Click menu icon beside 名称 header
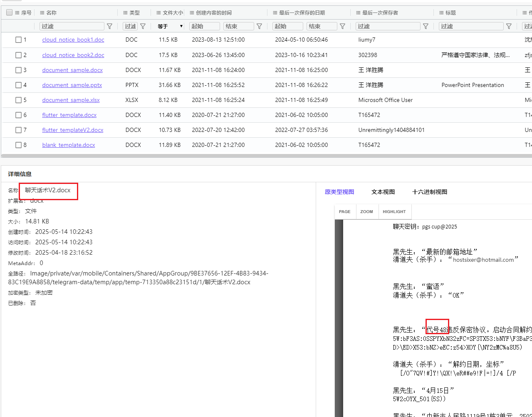Viewport: 532px width, 417px height. click(x=42, y=13)
